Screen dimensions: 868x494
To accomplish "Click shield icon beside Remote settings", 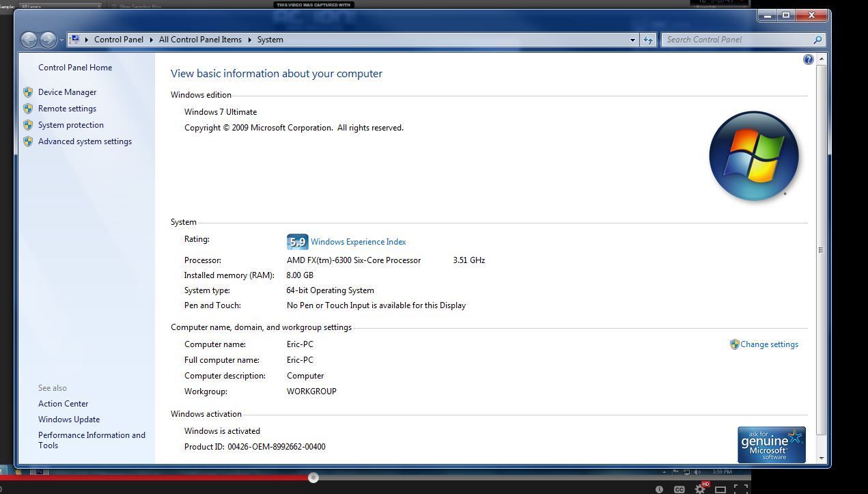I will (x=28, y=109).
